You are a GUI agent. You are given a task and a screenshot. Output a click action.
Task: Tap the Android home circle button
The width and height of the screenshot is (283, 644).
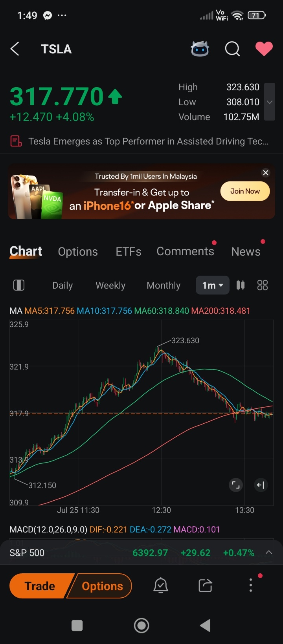point(141,626)
